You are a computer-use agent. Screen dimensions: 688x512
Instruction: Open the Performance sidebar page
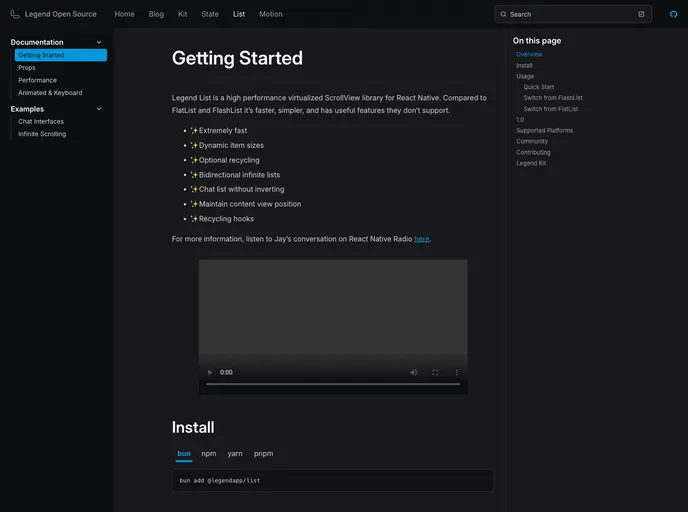point(37,80)
